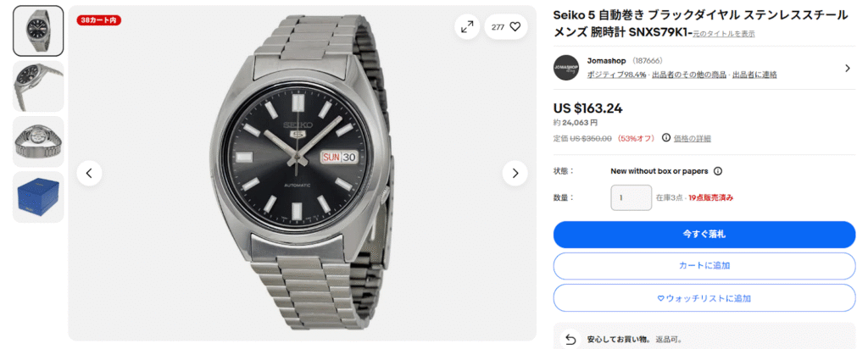Select the blue box thumbnail

[x=38, y=197]
